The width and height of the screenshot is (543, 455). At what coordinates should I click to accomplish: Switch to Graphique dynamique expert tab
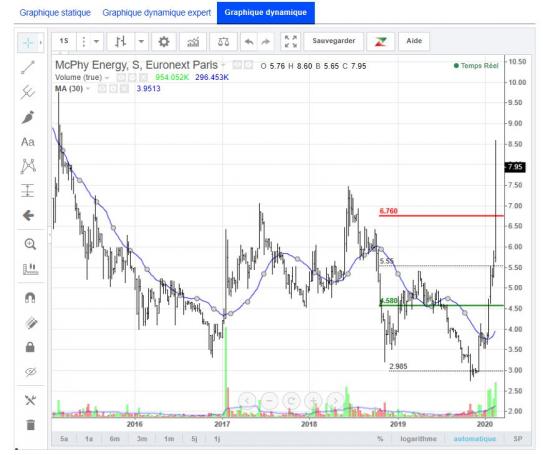[x=157, y=12]
